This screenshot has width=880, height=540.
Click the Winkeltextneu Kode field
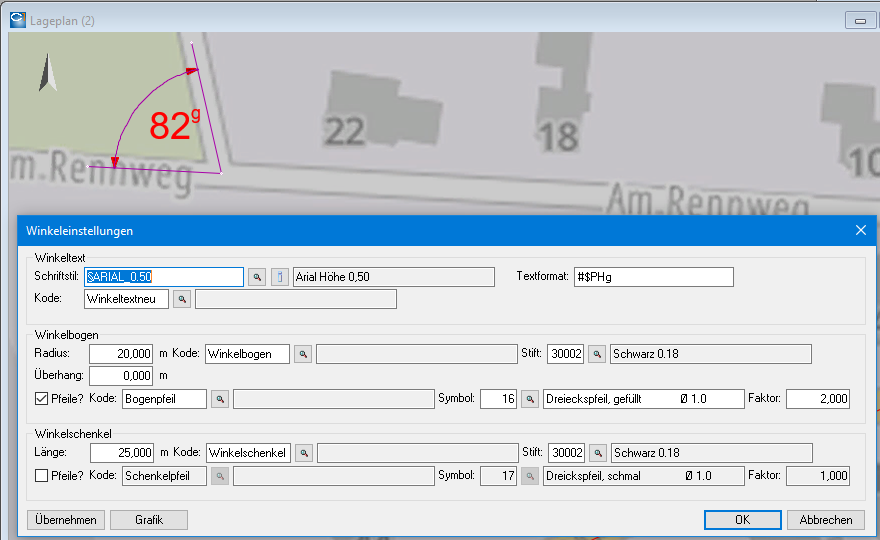[126, 299]
